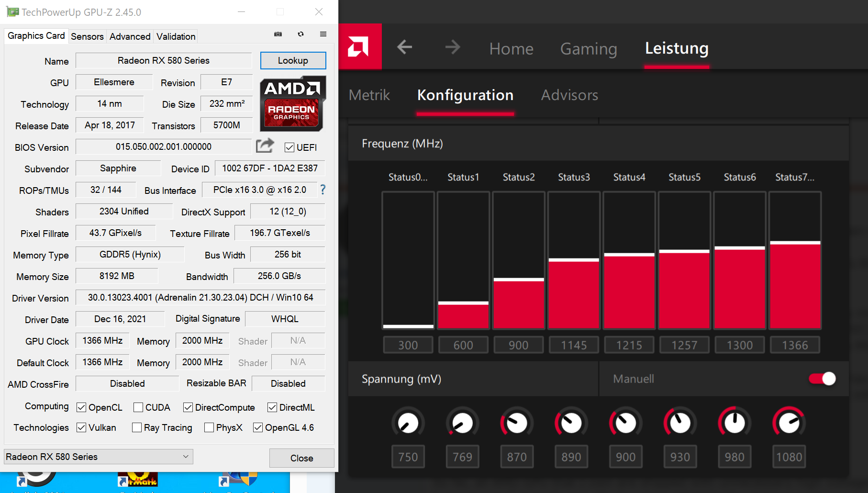Open the Gaming tab in Radeon Software
This screenshot has width=868, height=493.
(x=589, y=48)
